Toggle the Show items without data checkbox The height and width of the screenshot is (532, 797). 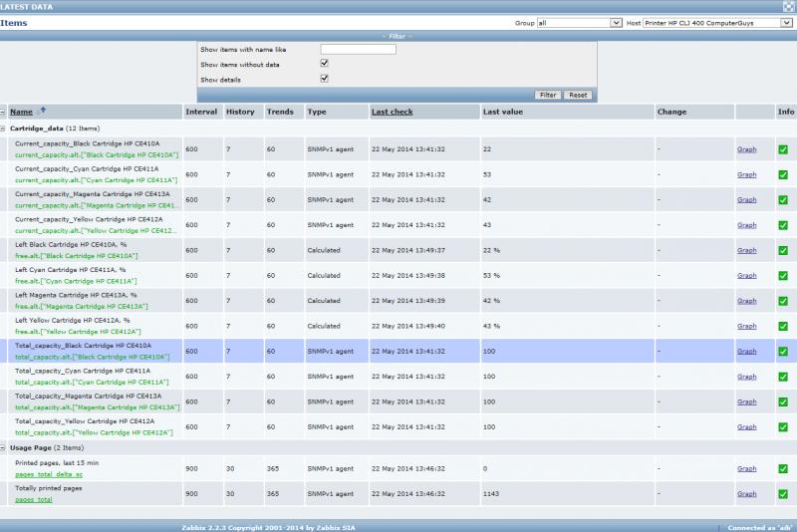(324, 63)
